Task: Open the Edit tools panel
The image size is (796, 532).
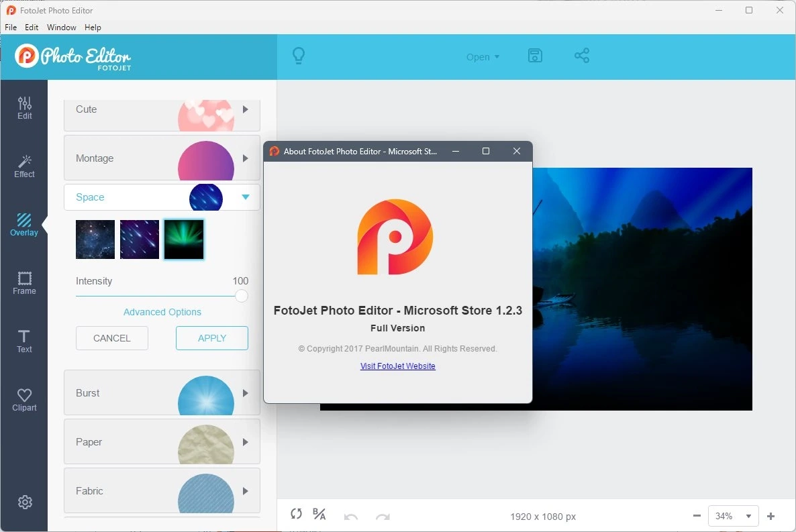Action: coord(24,108)
